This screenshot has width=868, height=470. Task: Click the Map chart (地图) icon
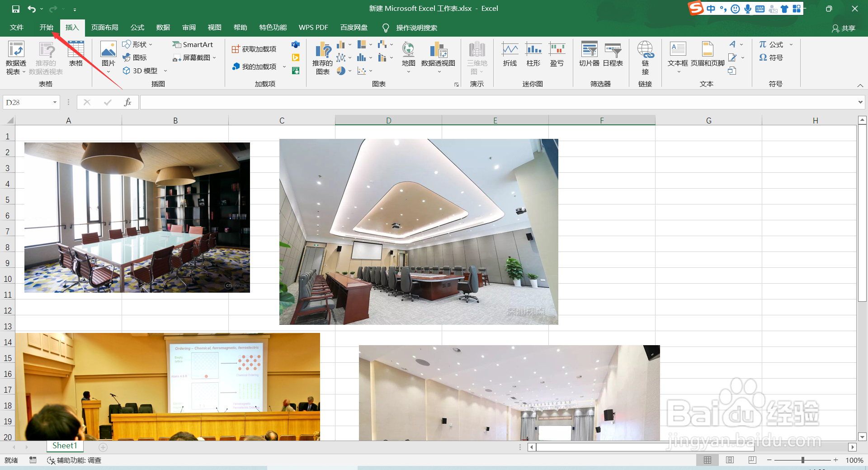(x=408, y=49)
